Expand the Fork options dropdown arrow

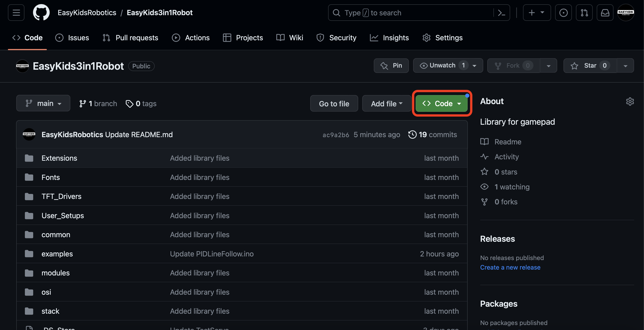point(549,66)
